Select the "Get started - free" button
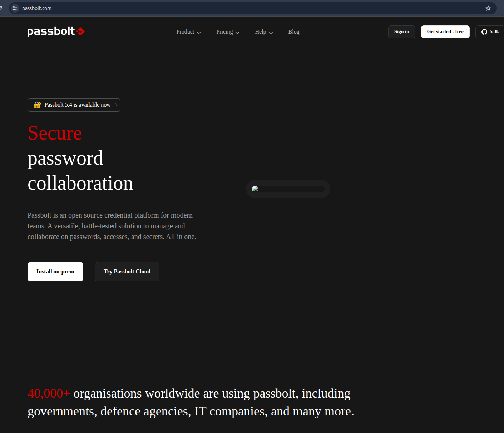The width and height of the screenshot is (504, 433). 445,32
